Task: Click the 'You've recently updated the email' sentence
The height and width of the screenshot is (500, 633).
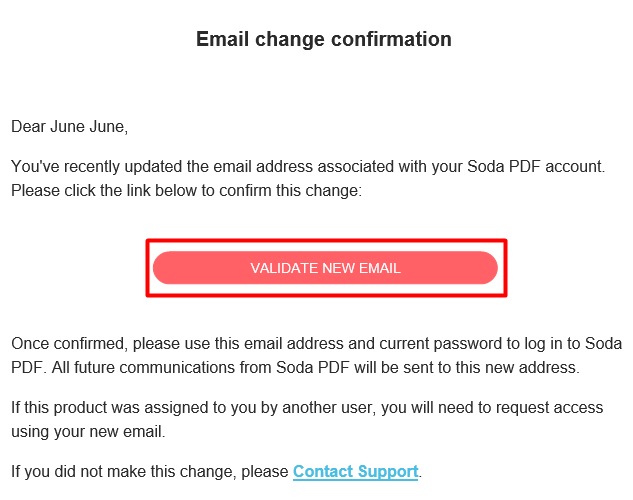Action: point(308,167)
